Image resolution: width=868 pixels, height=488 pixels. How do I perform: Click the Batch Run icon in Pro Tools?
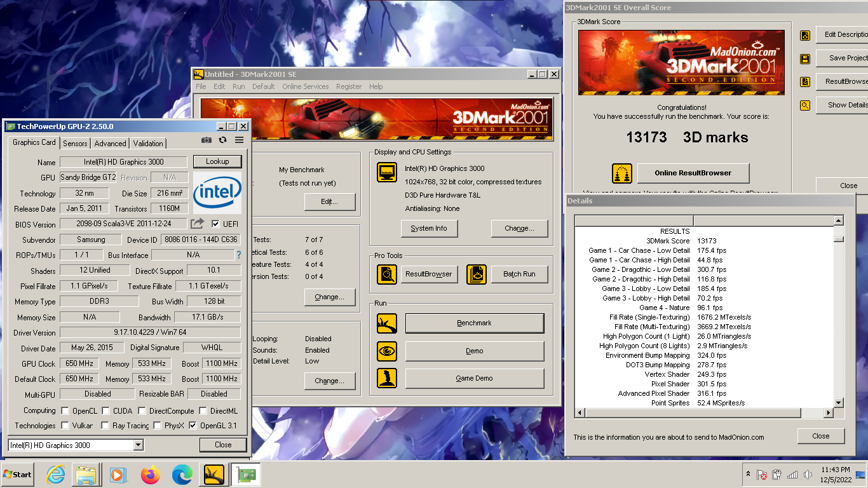(477, 274)
